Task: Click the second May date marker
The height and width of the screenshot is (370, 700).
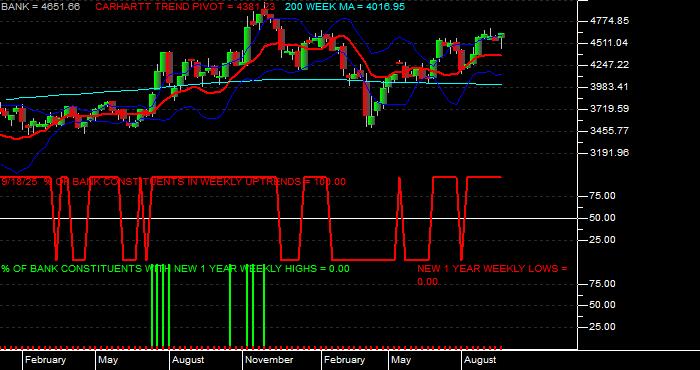Action: coord(401,360)
